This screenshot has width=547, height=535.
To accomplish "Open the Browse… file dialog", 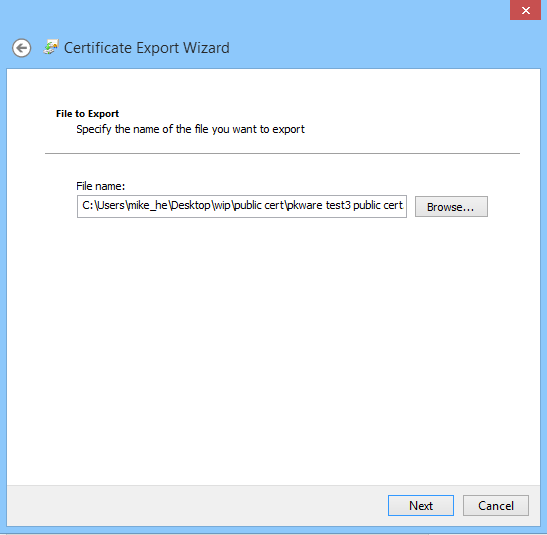I will [x=451, y=207].
